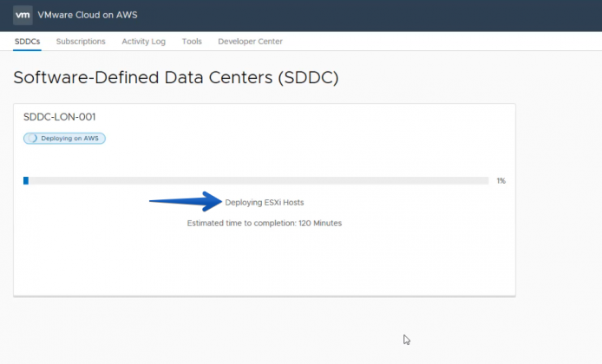Click the VMware Cloud on AWS title
This screenshot has width=602, height=364.
[88, 15]
